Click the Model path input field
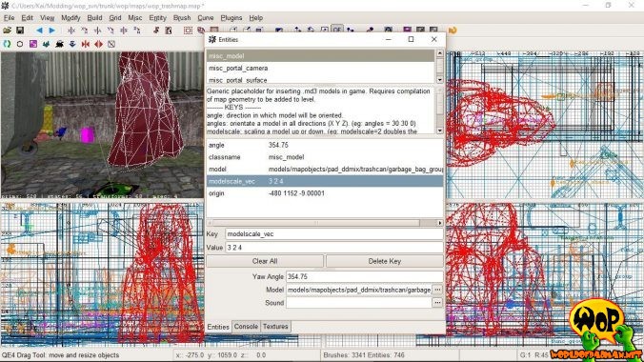Image resolution: width=644 pixels, height=362 pixels. pyautogui.click(x=359, y=290)
